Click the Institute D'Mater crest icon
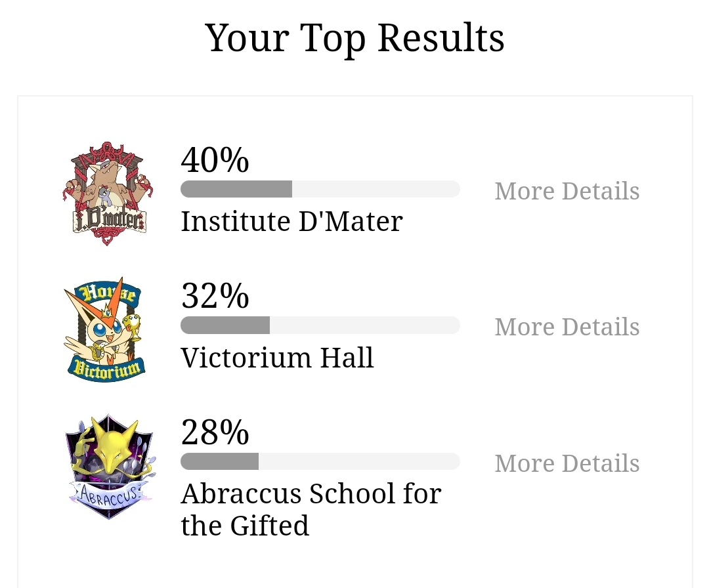This screenshot has height=588, width=709. click(x=108, y=194)
